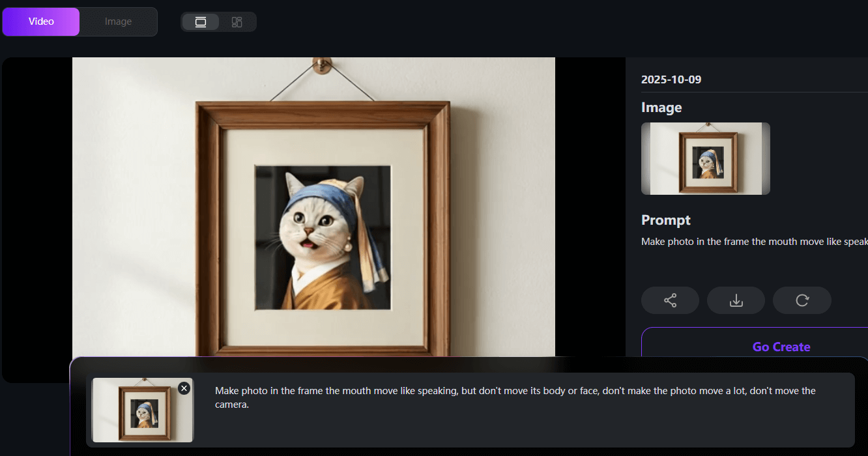Download the generated video
The image size is (868, 456).
pos(736,300)
